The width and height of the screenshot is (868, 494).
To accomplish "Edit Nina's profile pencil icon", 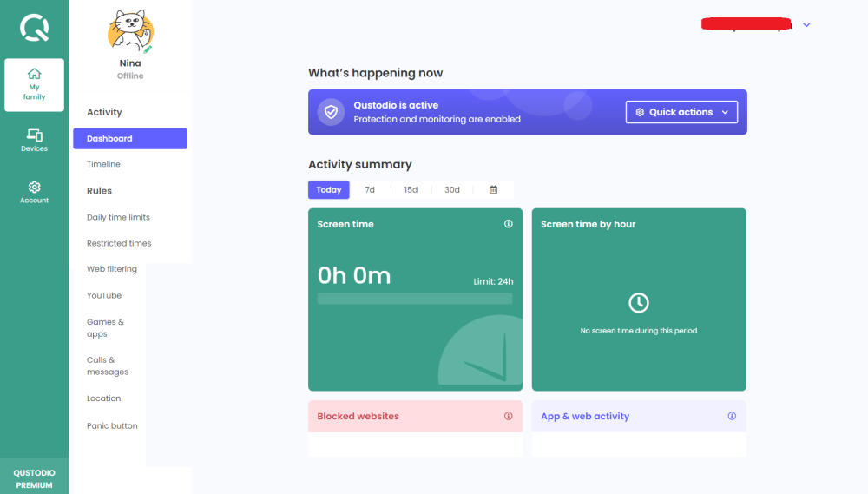I will (x=148, y=49).
